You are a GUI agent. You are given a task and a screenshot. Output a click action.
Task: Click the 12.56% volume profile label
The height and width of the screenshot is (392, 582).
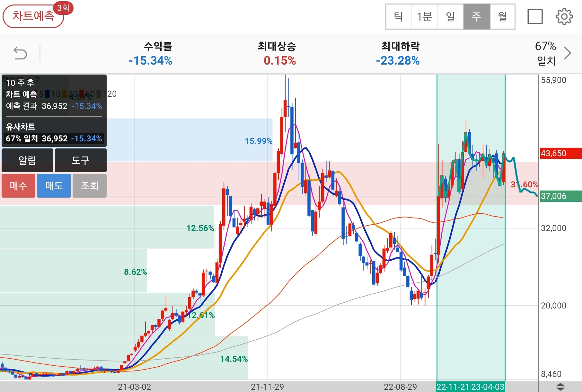pyautogui.click(x=200, y=228)
